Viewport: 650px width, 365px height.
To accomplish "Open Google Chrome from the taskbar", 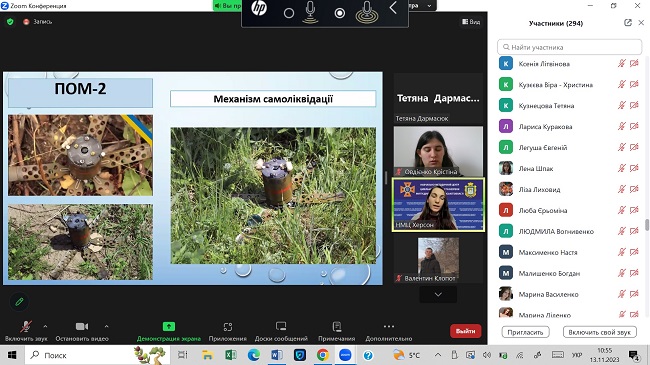I will [323, 355].
